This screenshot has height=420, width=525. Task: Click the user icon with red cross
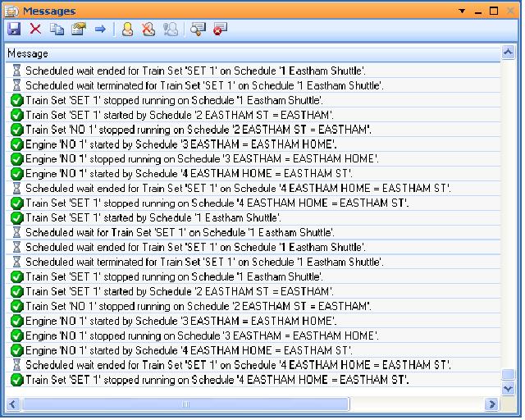pos(148,30)
